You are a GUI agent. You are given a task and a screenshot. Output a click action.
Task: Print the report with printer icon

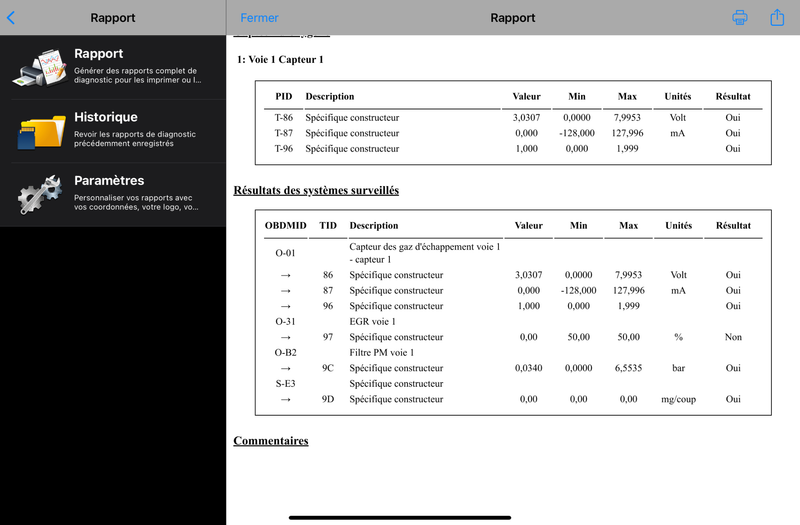[739, 17]
